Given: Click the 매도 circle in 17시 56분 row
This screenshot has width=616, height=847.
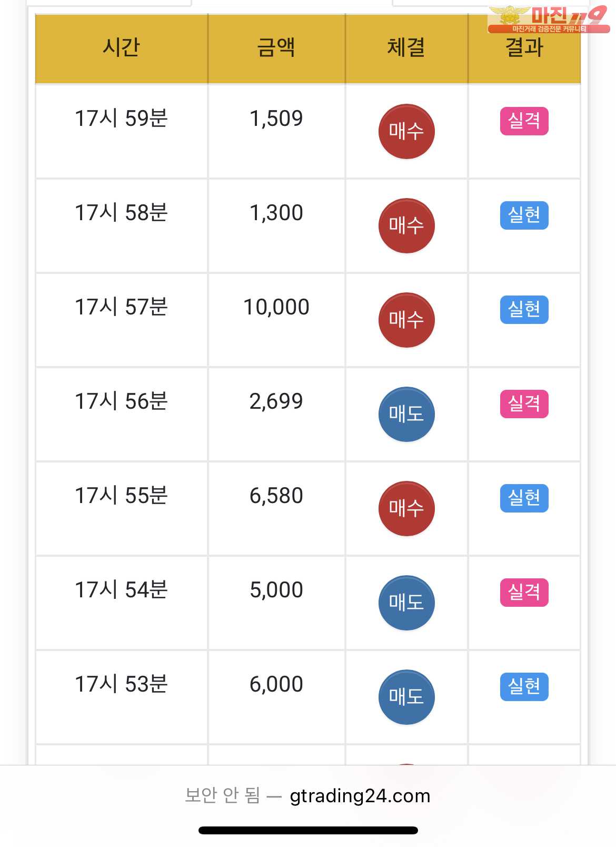Looking at the screenshot, I should pyautogui.click(x=406, y=414).
